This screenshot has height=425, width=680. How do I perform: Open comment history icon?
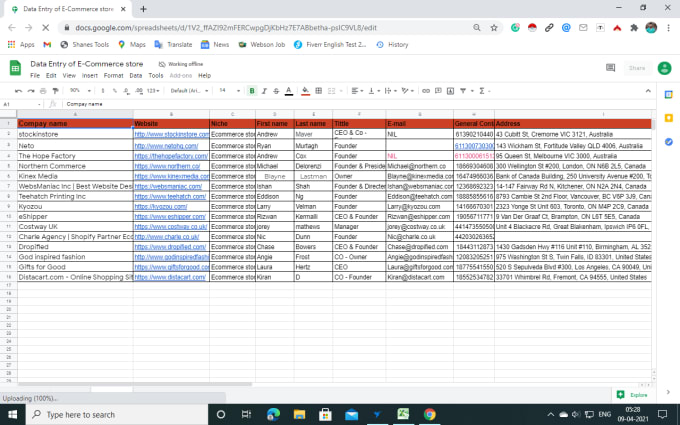[x=611, y=68]
